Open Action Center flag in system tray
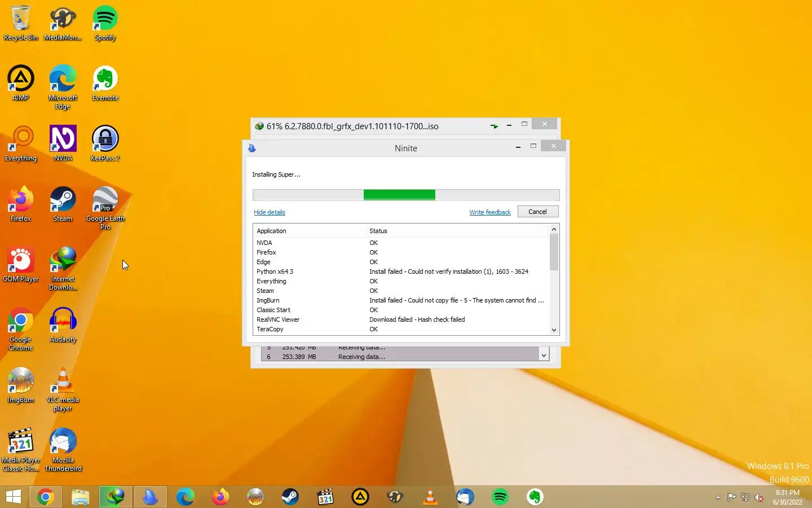812x508 pixels. (x=731, y=497)
